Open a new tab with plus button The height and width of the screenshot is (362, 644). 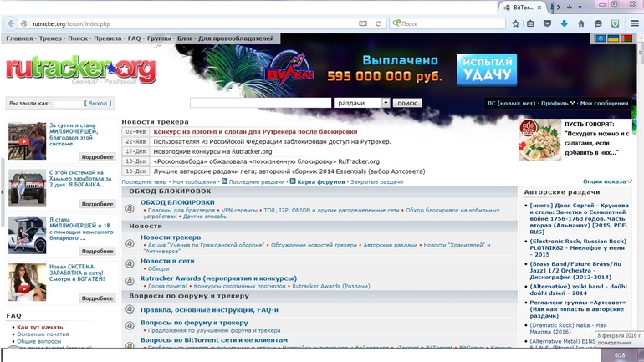point(570,7)
